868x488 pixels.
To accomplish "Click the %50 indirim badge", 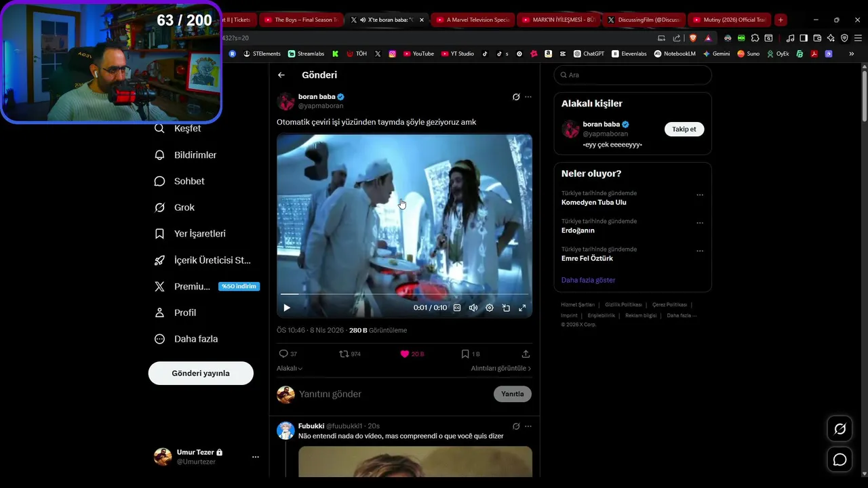I will coord(239,287).
